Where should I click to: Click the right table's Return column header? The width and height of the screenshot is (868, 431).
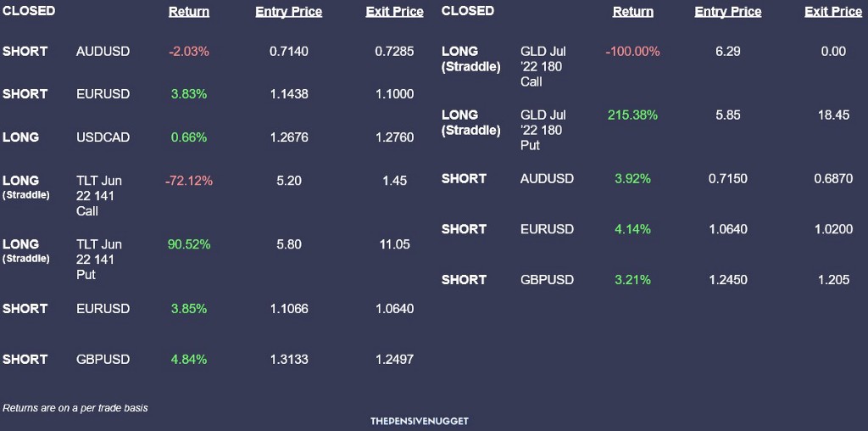click(632, 12)
